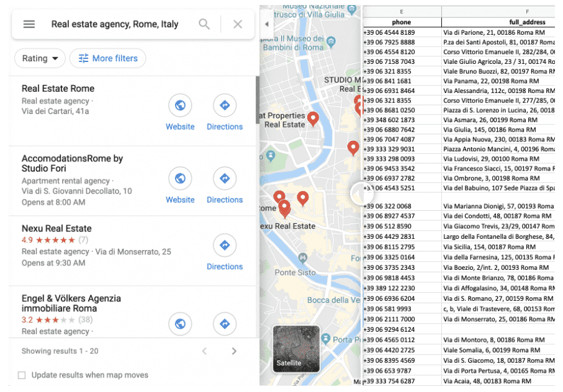Click the globe website icon for Real Estate Rome
Viewport: 563px width, 392px height.
point(180,105)
